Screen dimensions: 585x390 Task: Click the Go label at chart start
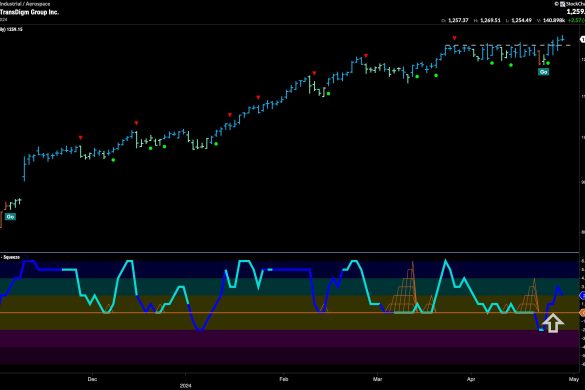10,216
